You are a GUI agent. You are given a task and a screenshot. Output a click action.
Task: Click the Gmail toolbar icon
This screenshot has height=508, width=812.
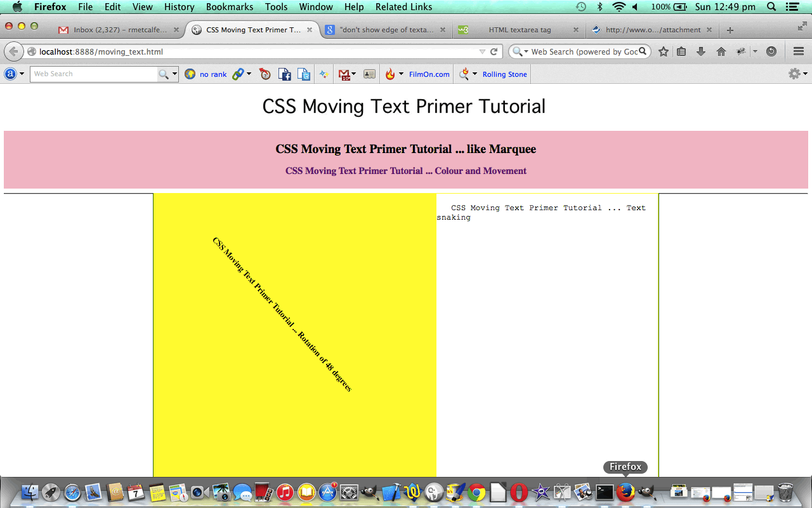click(344, 74)
